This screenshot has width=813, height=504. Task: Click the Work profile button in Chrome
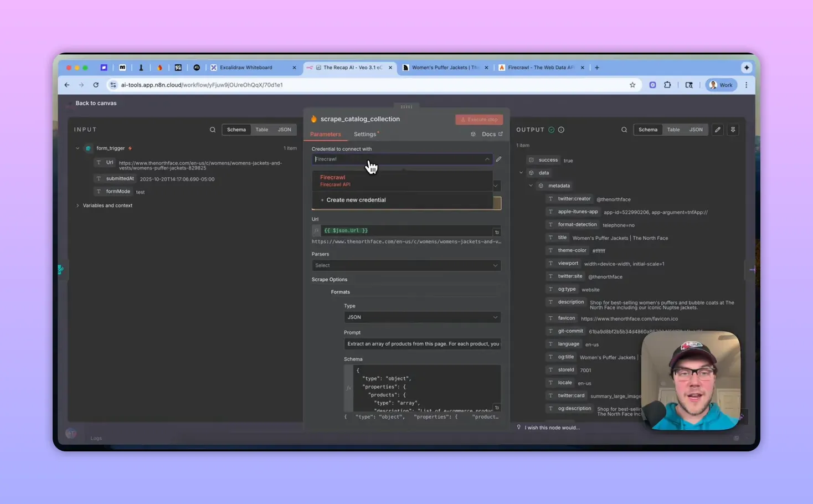tap(721, 85)
